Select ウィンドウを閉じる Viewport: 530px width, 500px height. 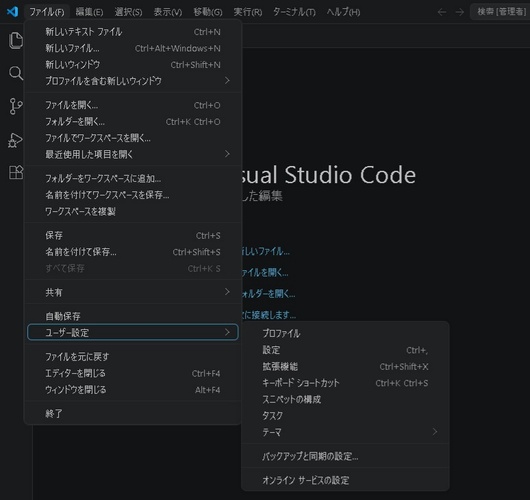point(133,390)
